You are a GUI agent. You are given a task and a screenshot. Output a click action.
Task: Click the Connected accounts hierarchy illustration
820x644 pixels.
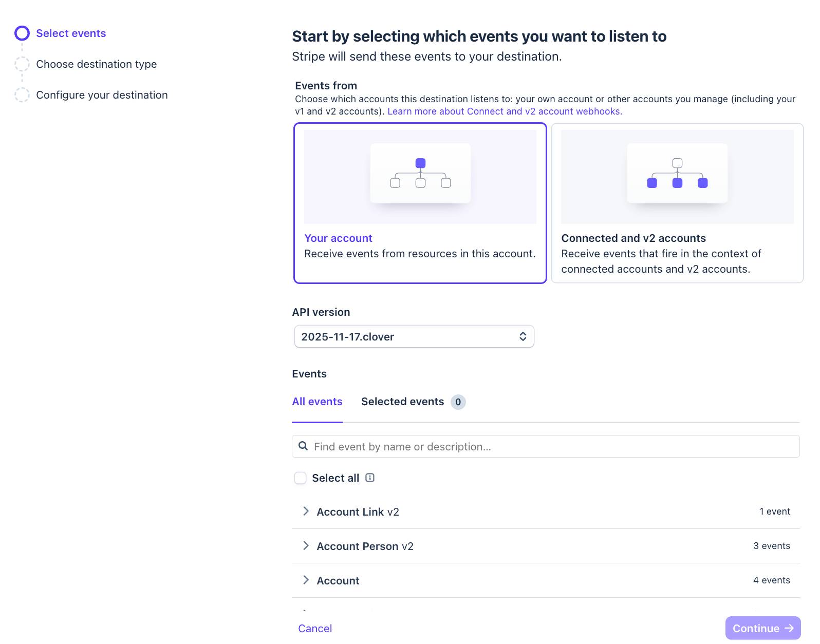(x=677, y=174)
